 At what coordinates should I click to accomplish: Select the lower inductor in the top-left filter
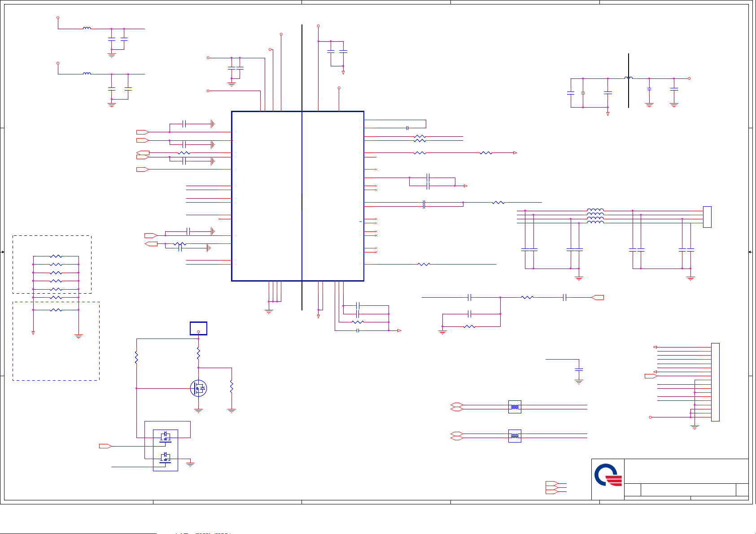pos(87,74)
